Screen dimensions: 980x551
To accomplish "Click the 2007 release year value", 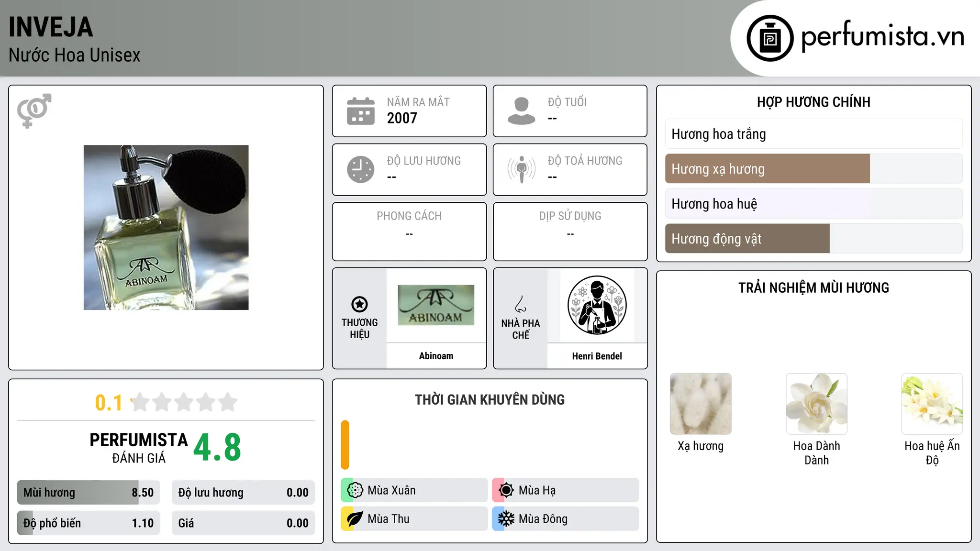I will [402, 118].
